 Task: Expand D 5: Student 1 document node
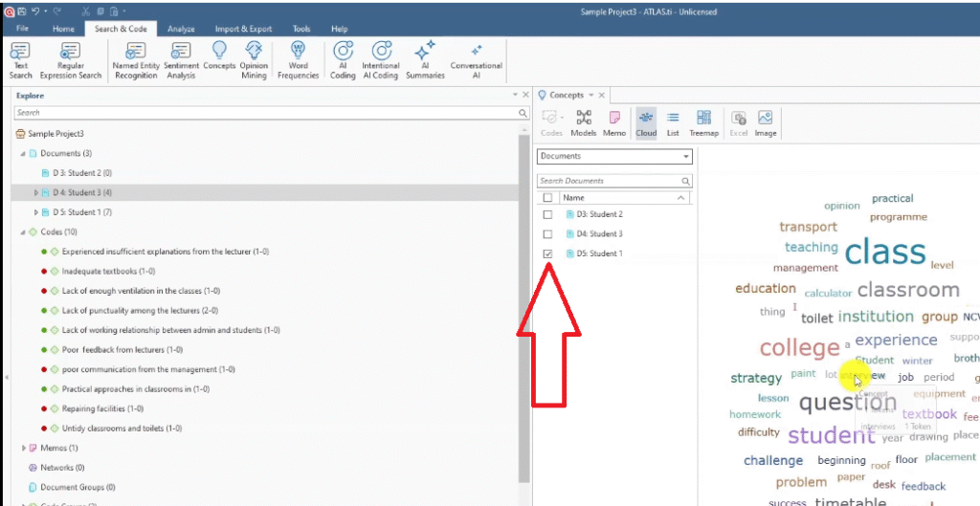point(36,212)
